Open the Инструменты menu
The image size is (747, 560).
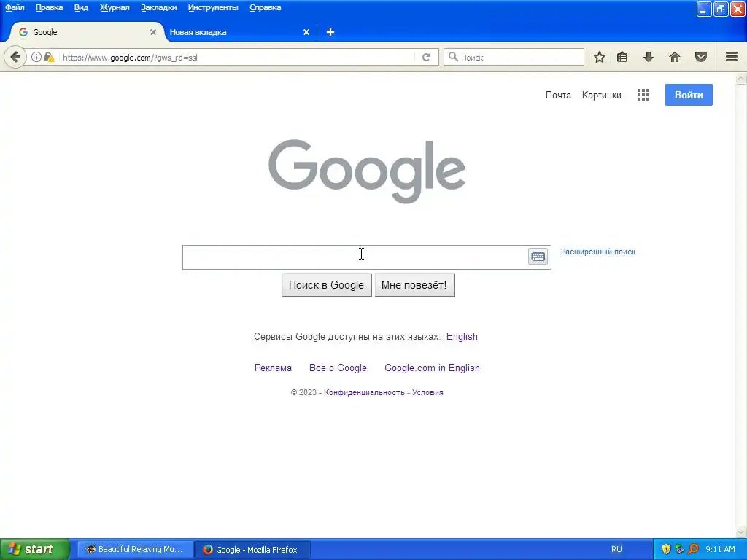[x=213, y=7]
